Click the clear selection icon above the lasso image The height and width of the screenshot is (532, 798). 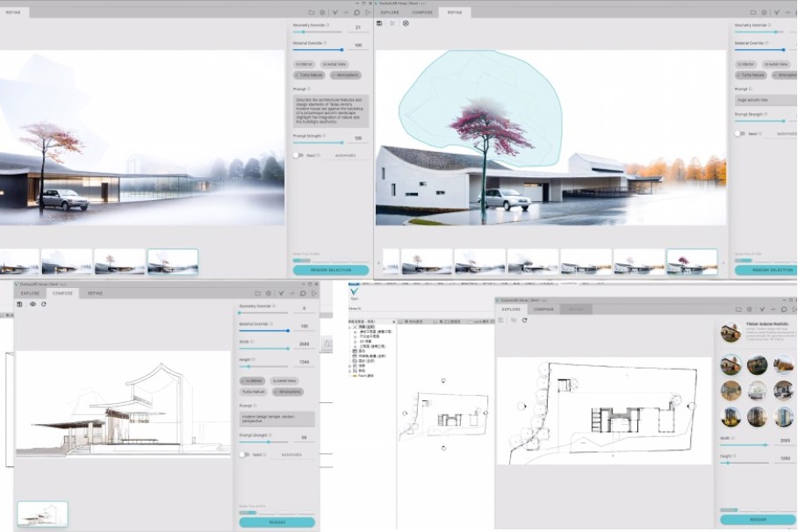pos(406,24)
